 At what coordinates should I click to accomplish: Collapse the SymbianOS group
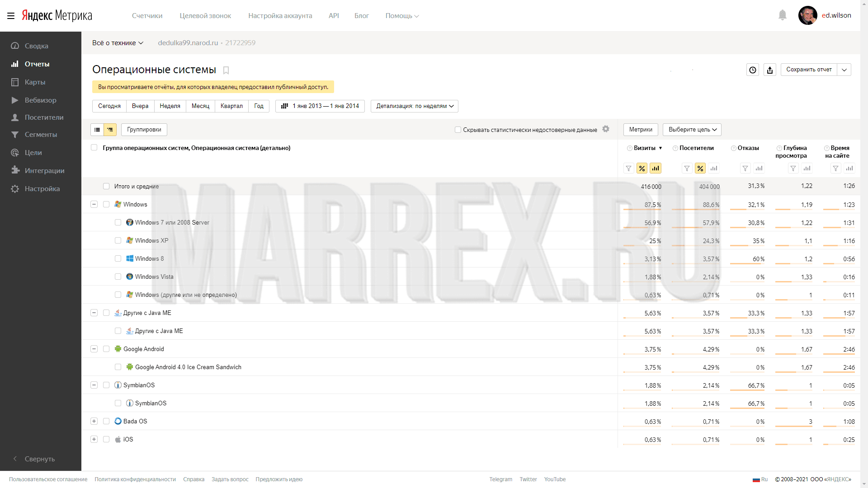click(94, 385)
